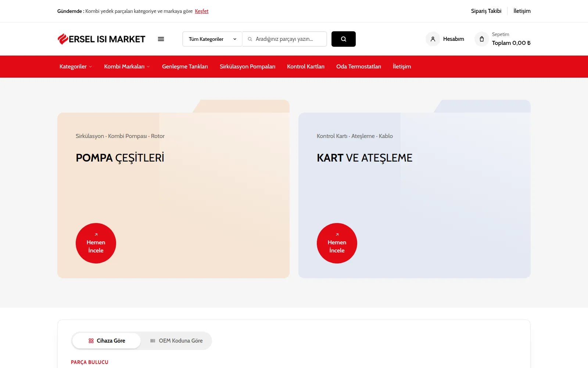Open Oda Termostatları menu item
This screenshot has width=588, height=368.
pos(359,67)
